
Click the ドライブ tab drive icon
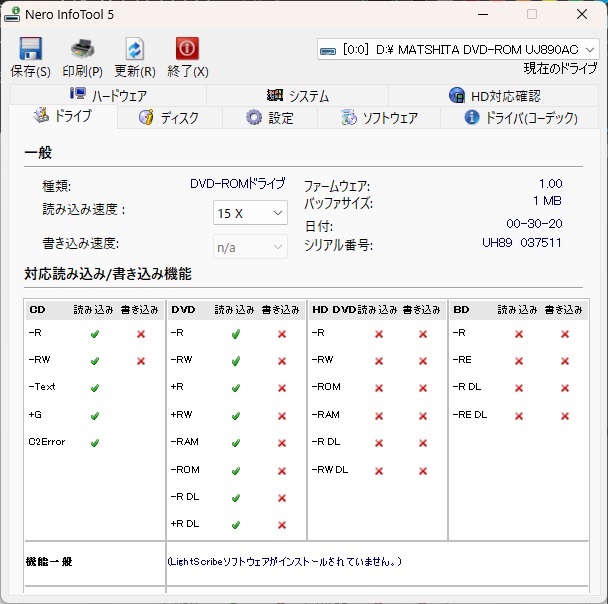click(41, 114)
